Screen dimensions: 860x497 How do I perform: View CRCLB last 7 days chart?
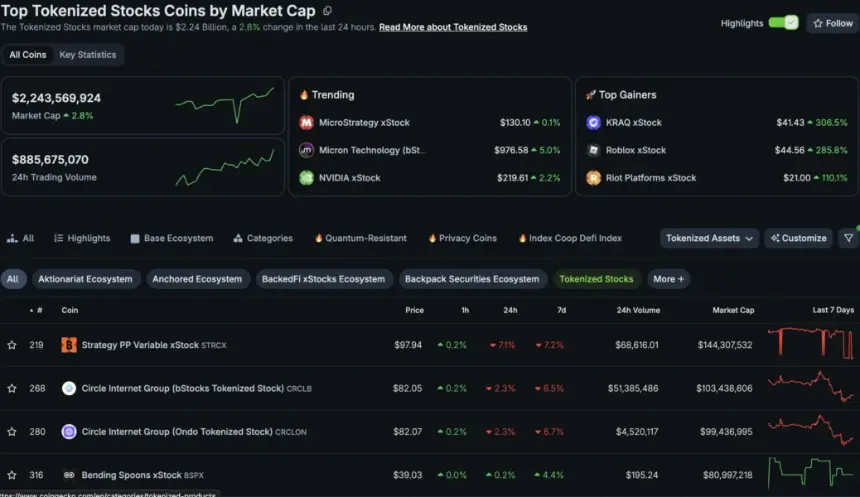coord(811,387)
